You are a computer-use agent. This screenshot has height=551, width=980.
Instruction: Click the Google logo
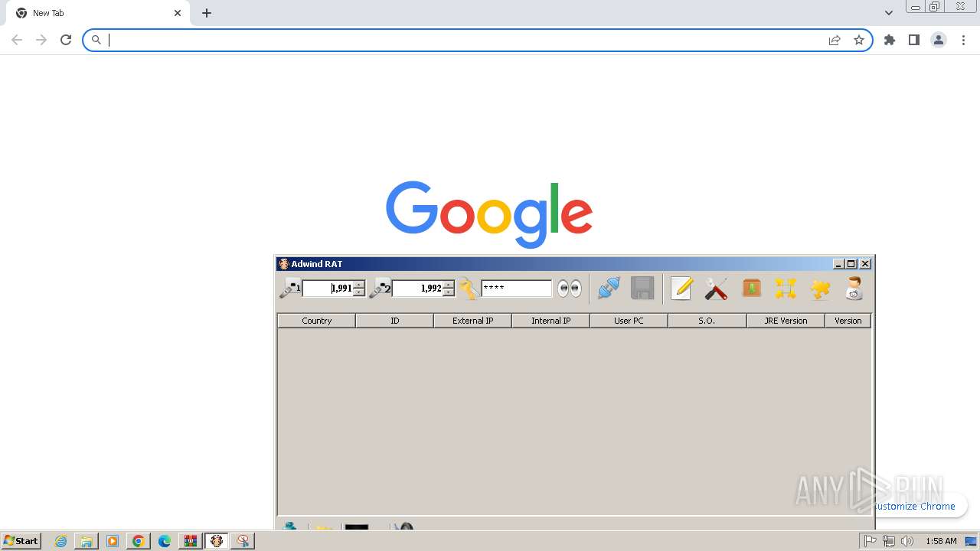click(x=489, y=214)
